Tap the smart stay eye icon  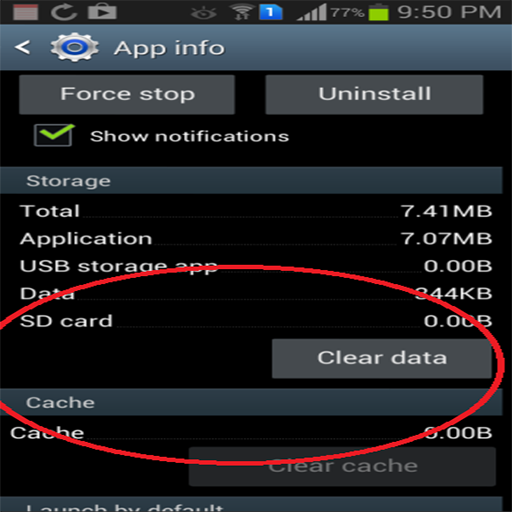[203, 13]
